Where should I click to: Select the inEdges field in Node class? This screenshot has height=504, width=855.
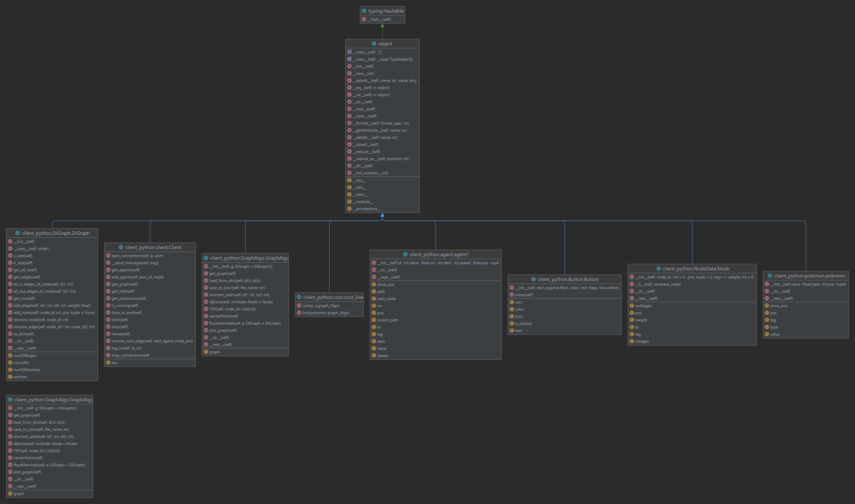tap(642, 341)
